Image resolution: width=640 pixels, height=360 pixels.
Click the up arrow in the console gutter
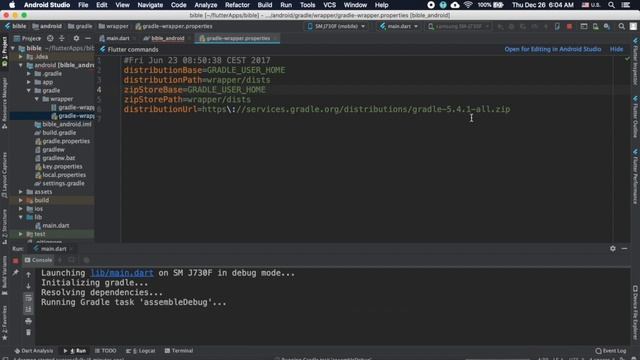click(x=28, y=275)
